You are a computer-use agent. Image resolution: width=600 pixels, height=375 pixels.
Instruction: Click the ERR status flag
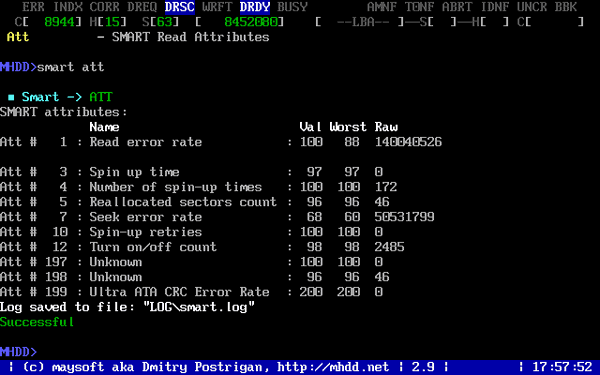(33, 7)
